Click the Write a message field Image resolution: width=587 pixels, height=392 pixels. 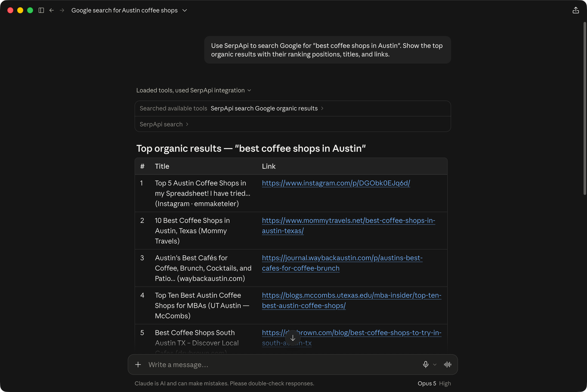[x=282, y=364]
